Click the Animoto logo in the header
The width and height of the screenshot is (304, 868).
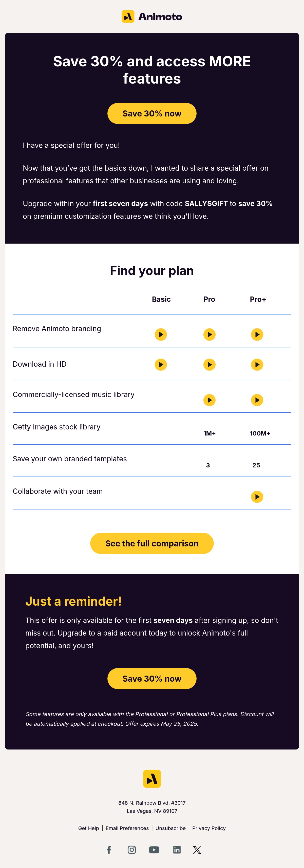click(152, 16)
